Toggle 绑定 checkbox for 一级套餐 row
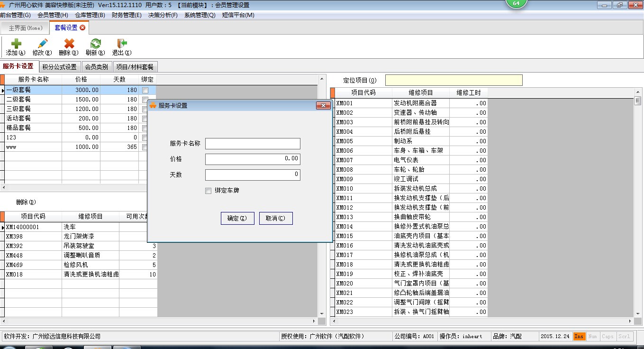This screenshot has height=349, width=644. (x=145, y=90)
